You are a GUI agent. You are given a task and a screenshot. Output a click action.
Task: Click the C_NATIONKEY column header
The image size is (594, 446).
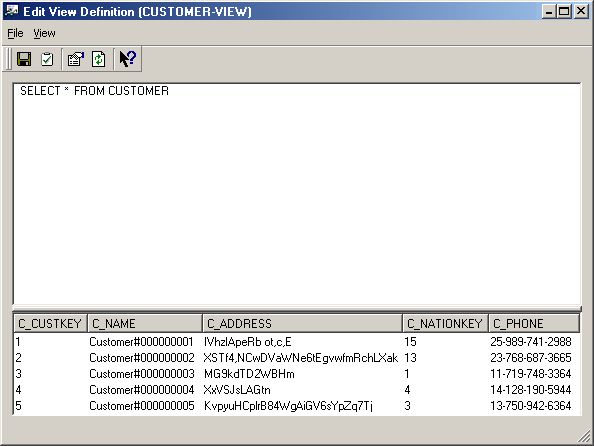click(445, 323)
